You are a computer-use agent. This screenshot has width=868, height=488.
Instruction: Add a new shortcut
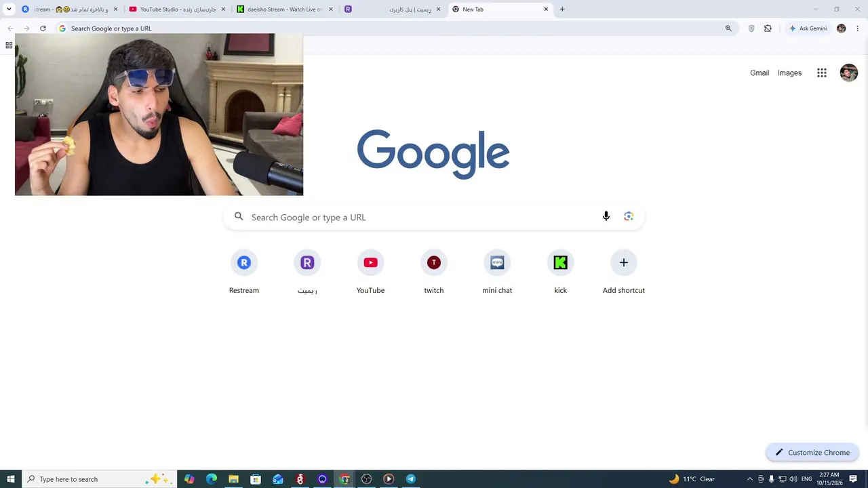[x=624, y=272]
